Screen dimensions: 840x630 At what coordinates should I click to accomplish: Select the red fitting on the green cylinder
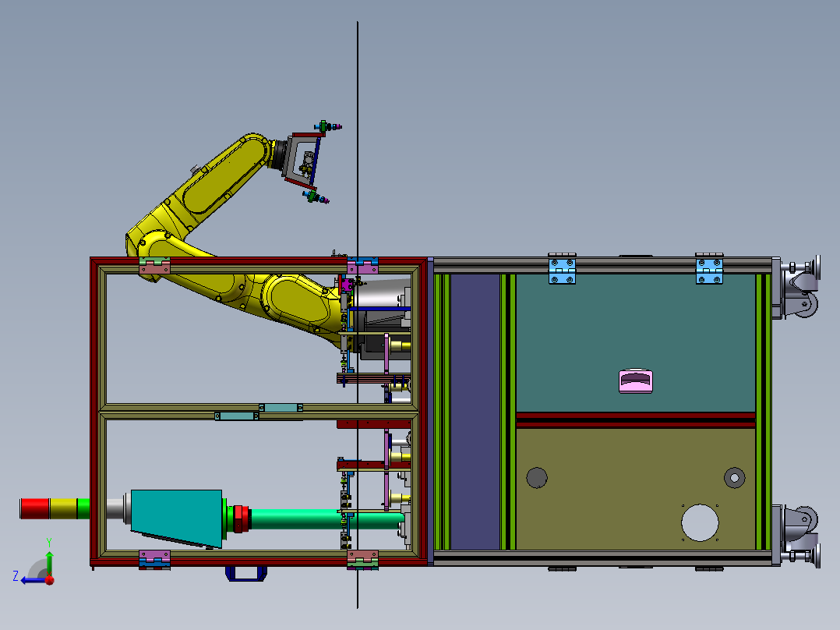tap(242, 519)
